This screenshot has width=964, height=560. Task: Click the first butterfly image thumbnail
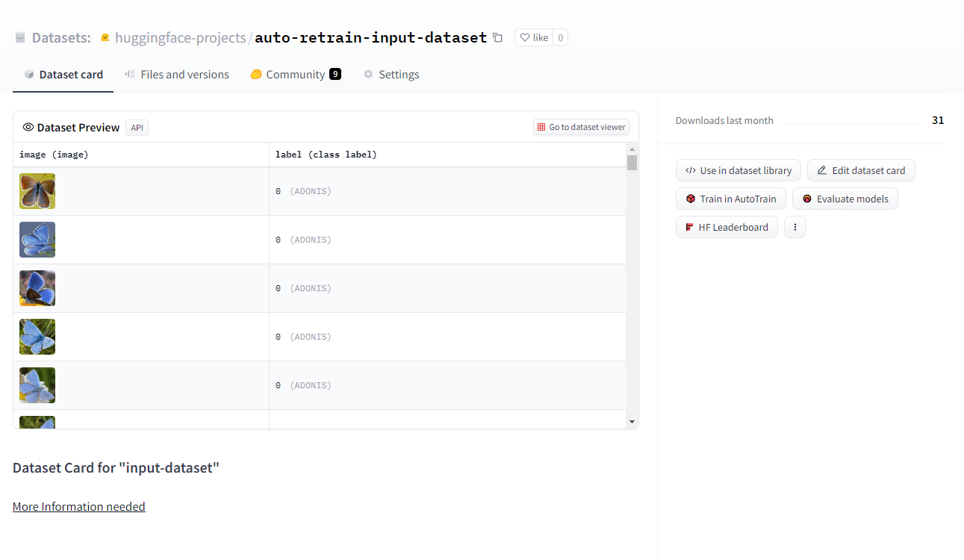37,190
